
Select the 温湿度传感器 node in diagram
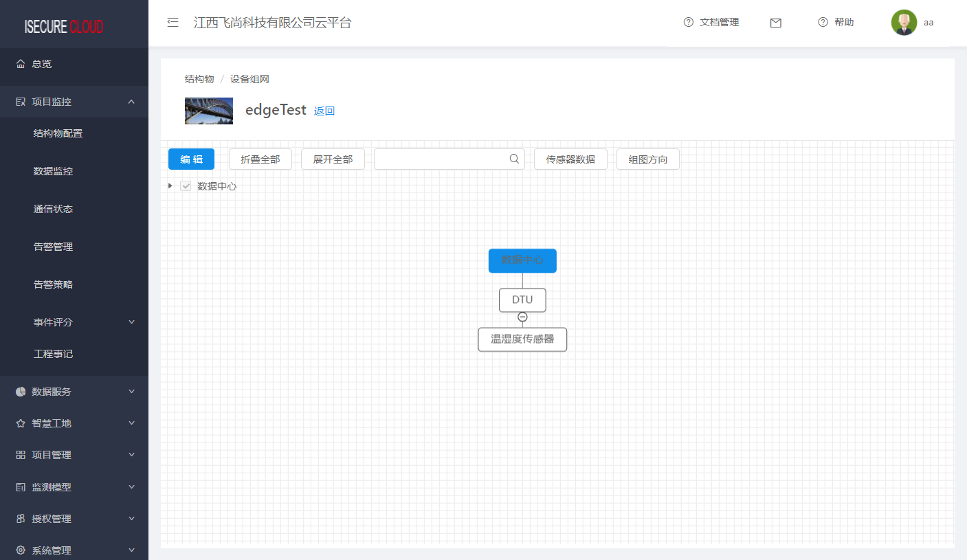(522, 339)
